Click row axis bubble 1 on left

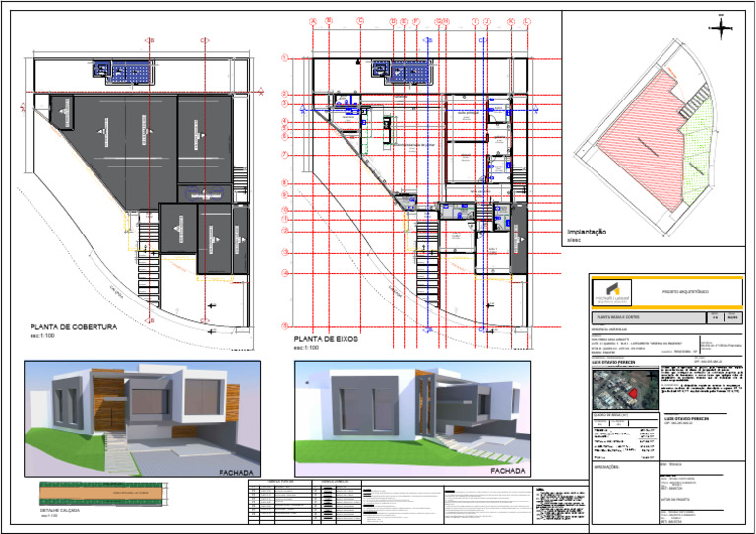click(284, 58)
